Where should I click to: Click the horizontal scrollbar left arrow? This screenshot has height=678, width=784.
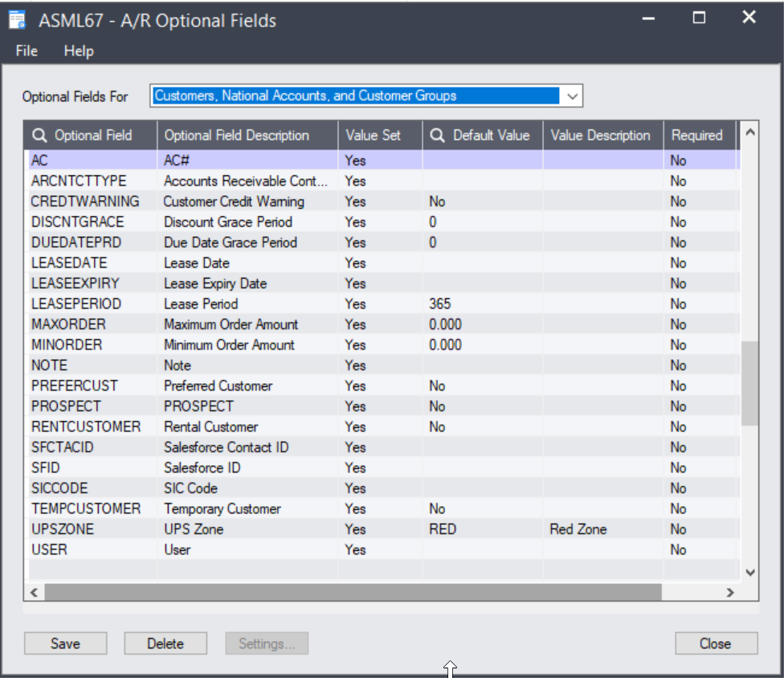pyautogui.click(x=35, y=592)
